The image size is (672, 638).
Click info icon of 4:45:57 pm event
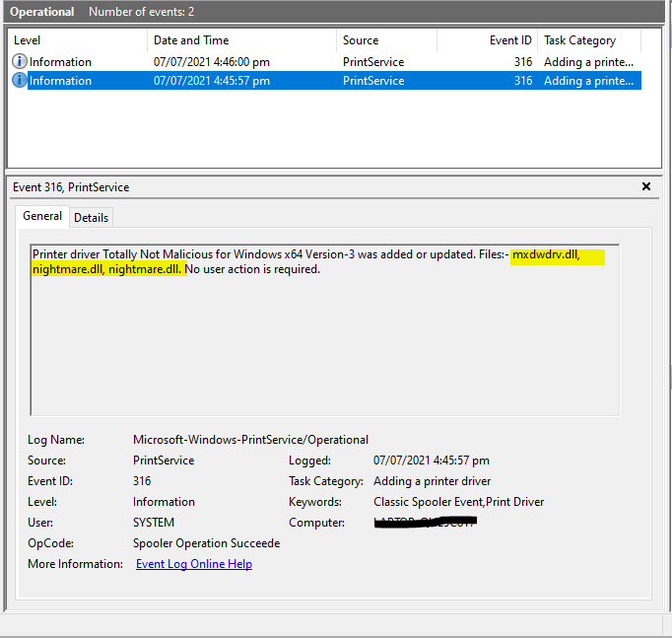click(20, 80)
